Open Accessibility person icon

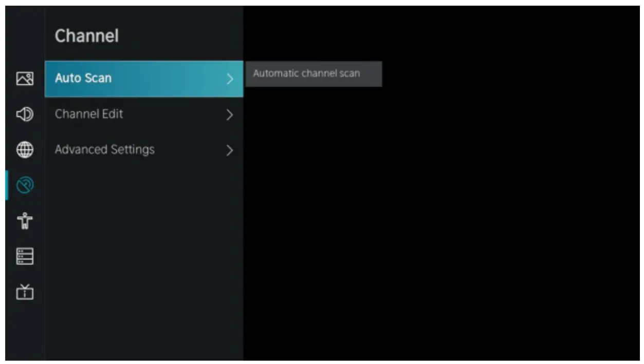tap(25, 221)
